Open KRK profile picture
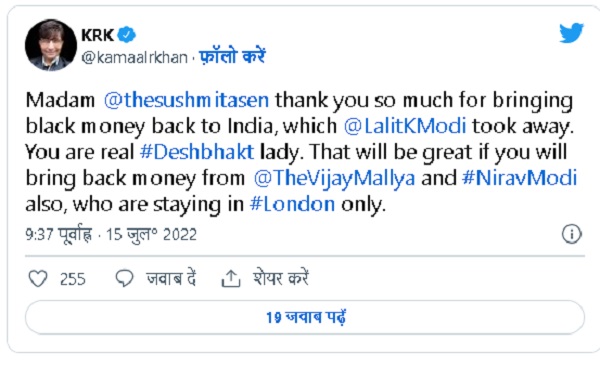This screenshot has width=600, height=367. (51, 45)
